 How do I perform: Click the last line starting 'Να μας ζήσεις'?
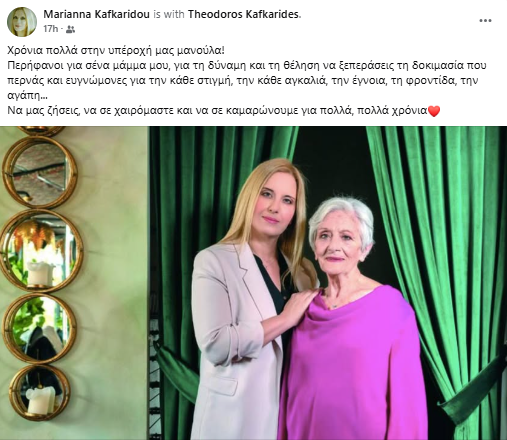224,111
